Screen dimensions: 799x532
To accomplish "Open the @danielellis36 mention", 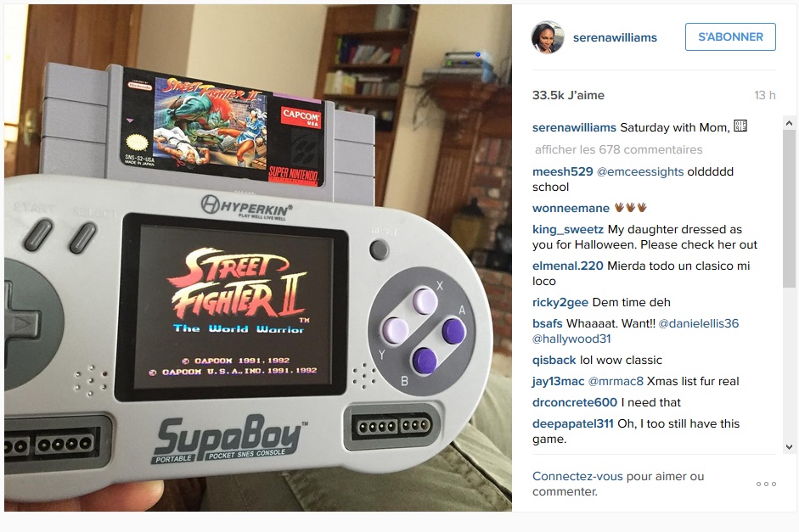I will (699, 324).
